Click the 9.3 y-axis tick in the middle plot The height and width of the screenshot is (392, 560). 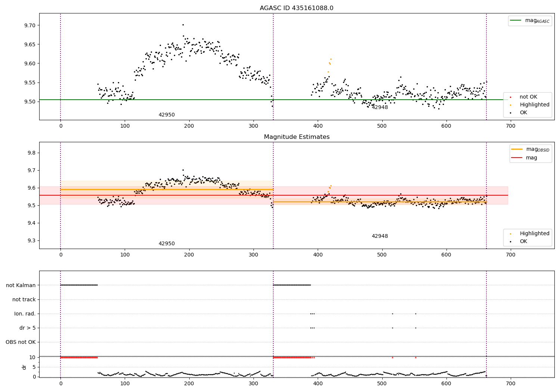[31, 241]
